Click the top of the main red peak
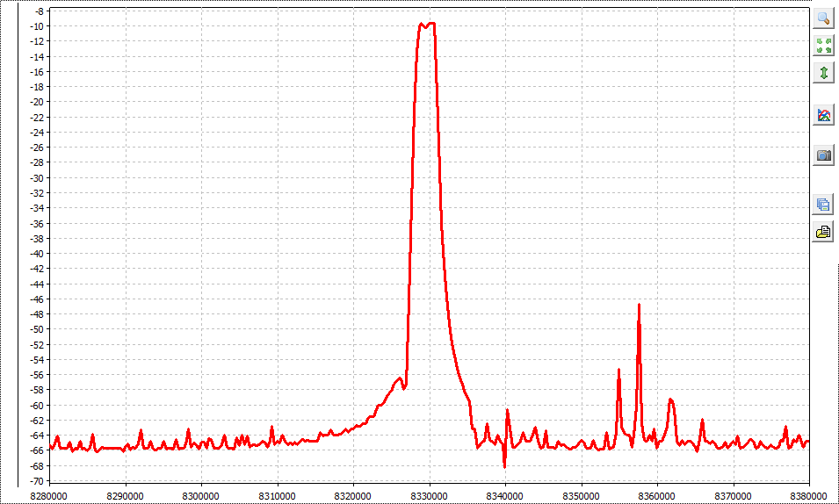Screen dimensions: 839x504 click(x=428, y=25)
